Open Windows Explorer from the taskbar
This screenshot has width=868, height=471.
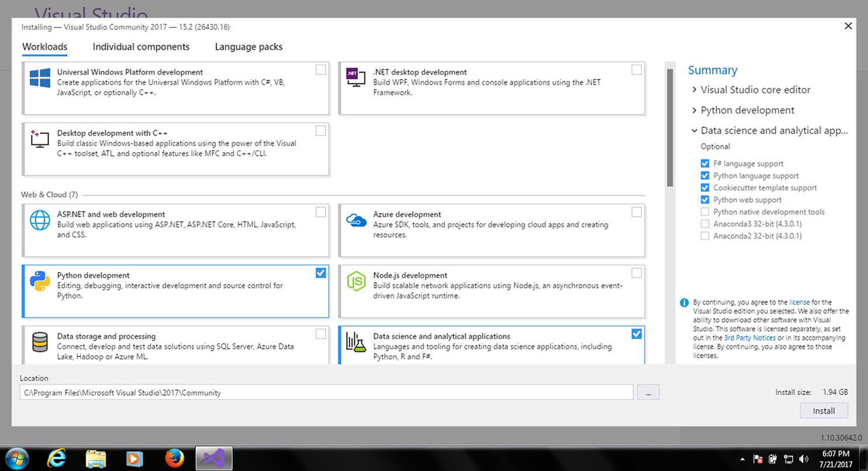pyautogui.click(x=95, y=458)
